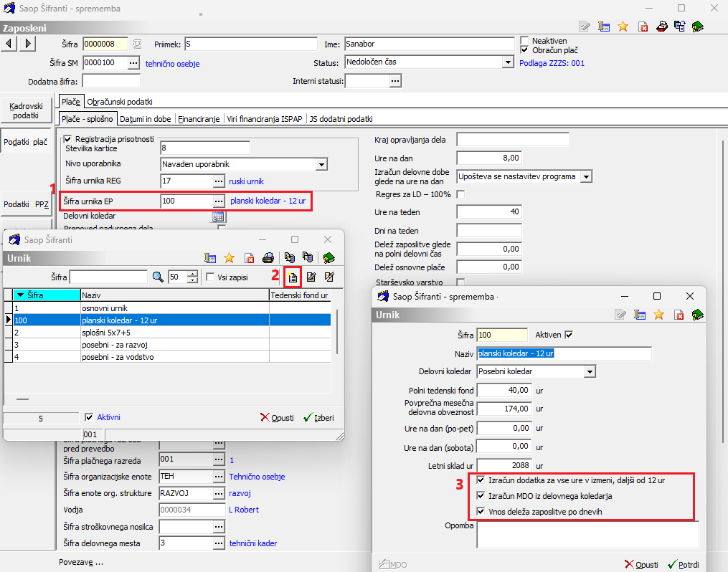Toggle Vsi zapisi checkbox

pyautogui.click(x=210, y=277)
